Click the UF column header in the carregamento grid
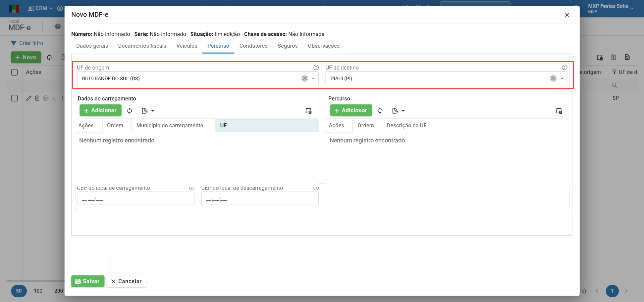The width and height of the screenshot is (644, 302). tap(267, 125)
